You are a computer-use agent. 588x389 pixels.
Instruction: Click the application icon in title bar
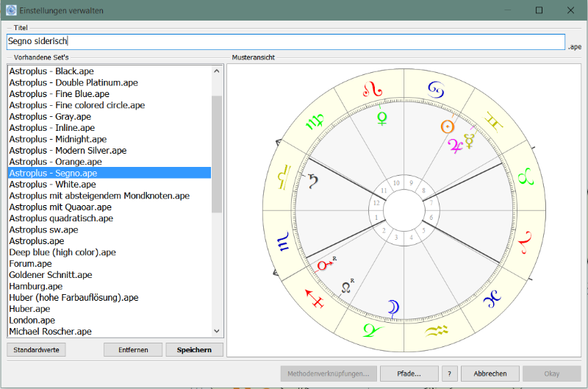point(11,10)
